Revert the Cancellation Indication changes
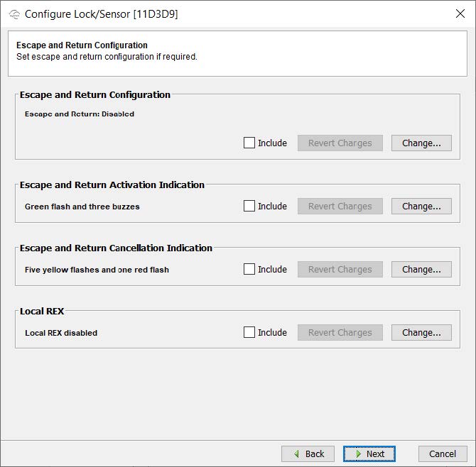476x467 pixels. 340,269
